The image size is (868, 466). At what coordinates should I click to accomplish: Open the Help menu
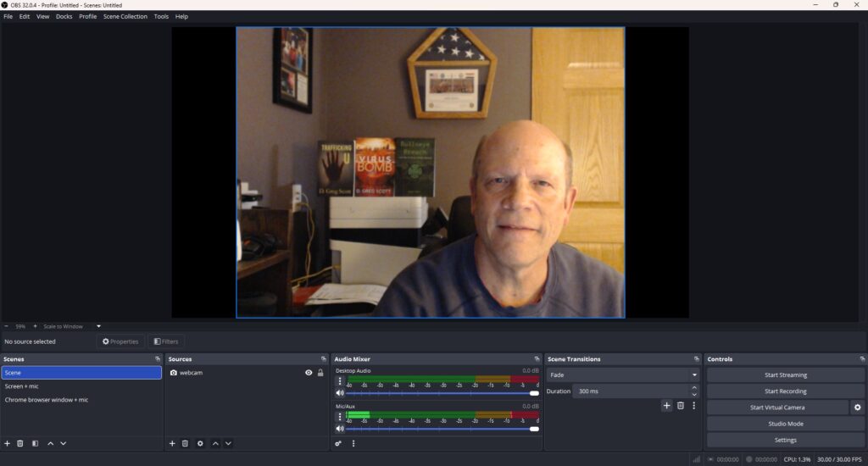point(181,17)
